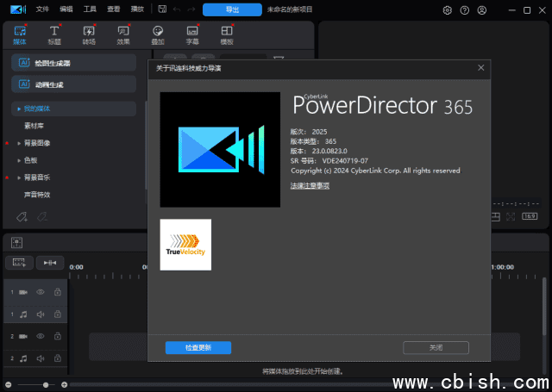Click the 模板 (Template) room icon
The height and width of the screenshot is (392, 552).
pyautogui.click(x=227, y=34)
